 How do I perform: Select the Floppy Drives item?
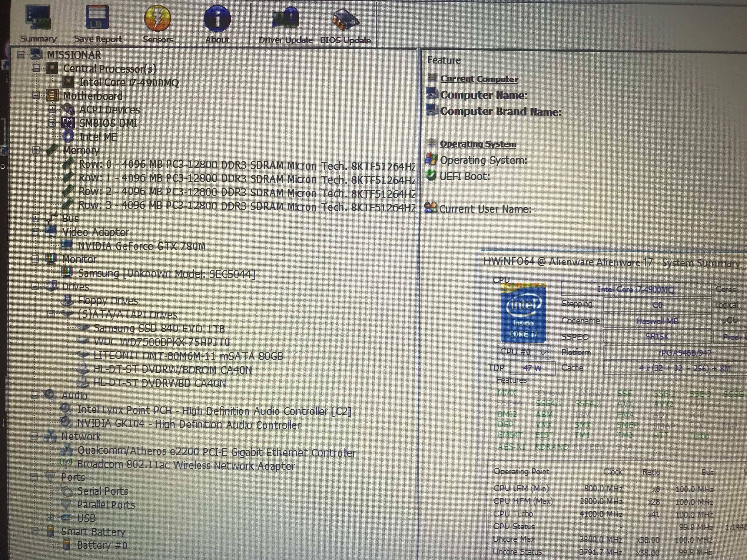tap(108, 300)
